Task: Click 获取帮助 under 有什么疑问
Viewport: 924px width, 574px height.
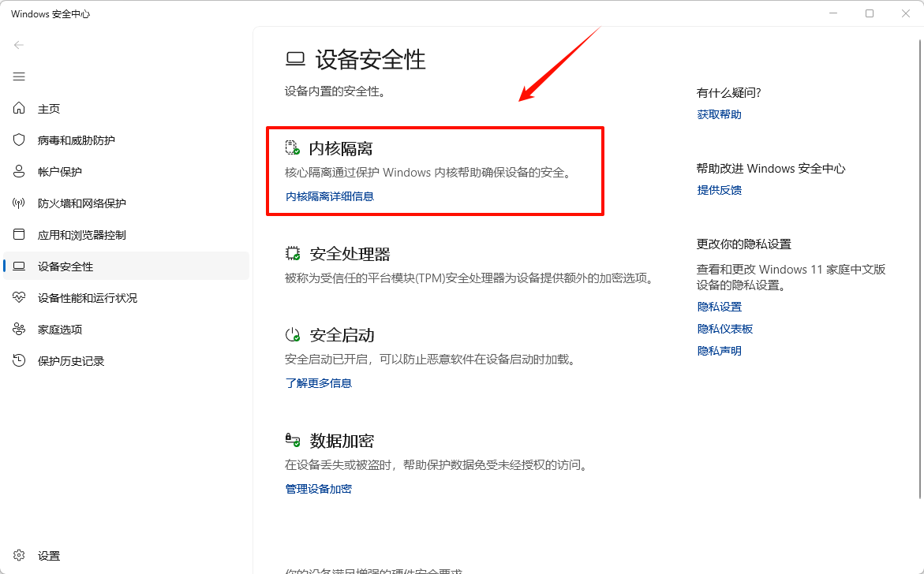Action: pyautogui.click(x=718, y=114)
